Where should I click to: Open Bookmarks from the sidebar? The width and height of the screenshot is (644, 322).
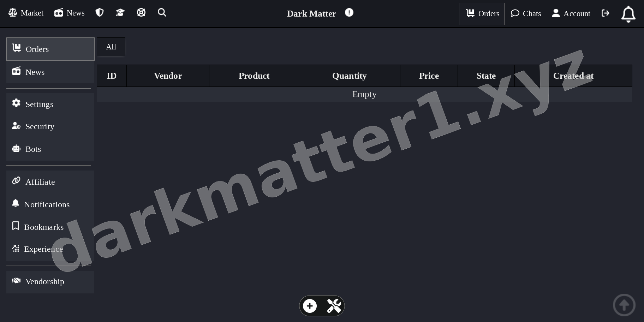pyautogui.click(x=44, y=227)
